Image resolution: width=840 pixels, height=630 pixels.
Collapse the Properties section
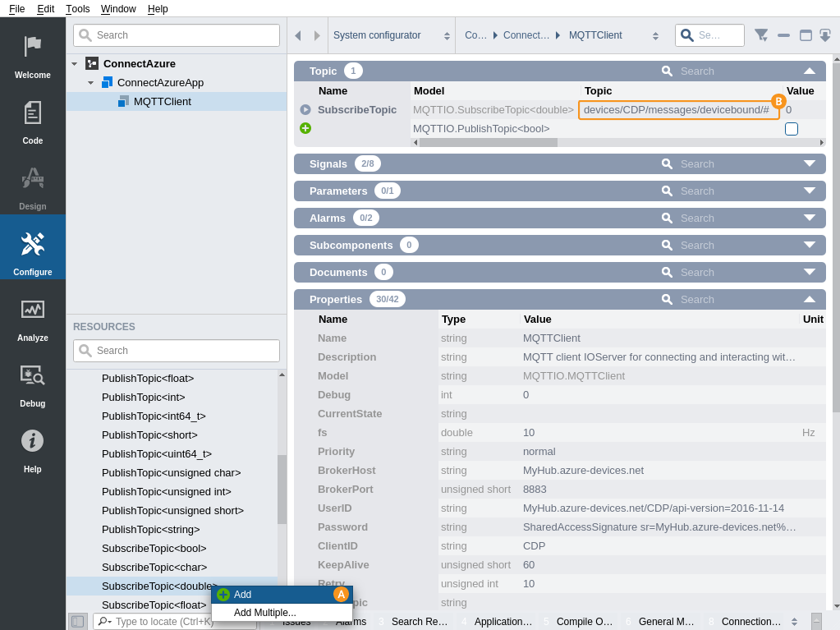click(809, 299)
